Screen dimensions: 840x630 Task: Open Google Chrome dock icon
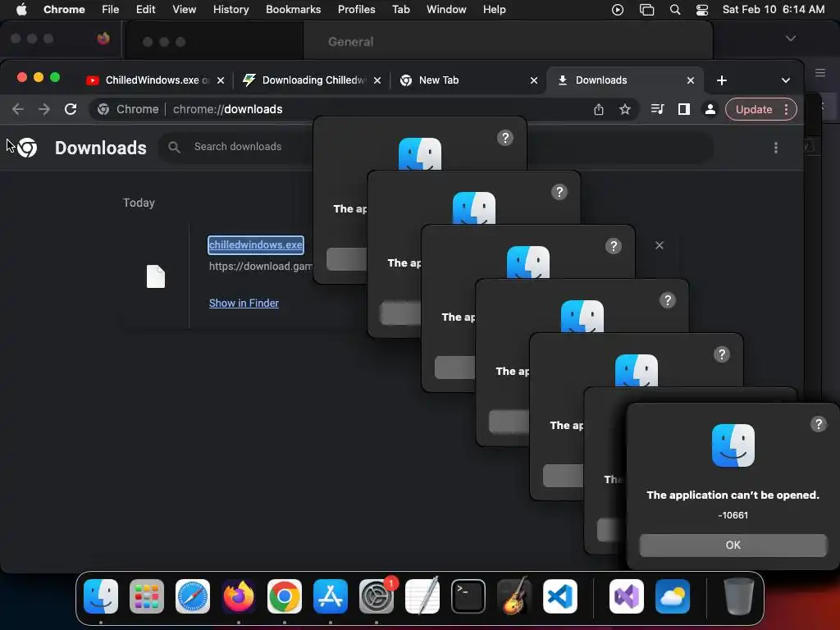tap(285, 596)
